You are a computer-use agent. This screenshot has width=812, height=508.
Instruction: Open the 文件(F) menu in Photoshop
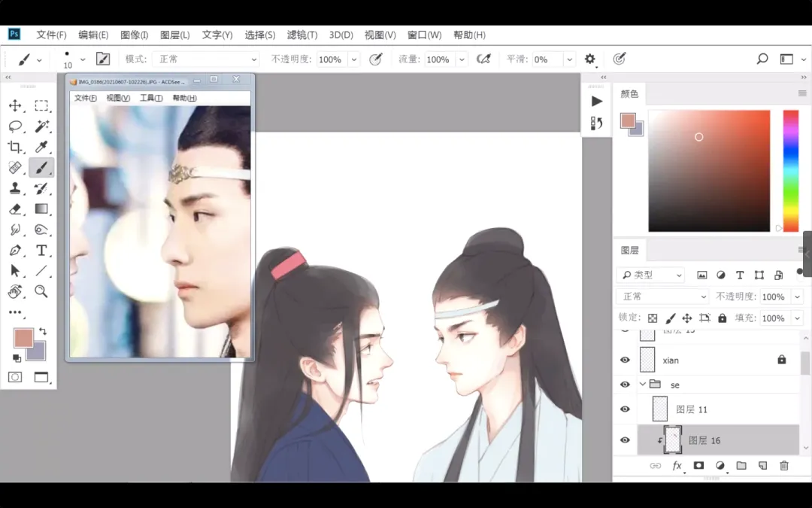[51, 35]
